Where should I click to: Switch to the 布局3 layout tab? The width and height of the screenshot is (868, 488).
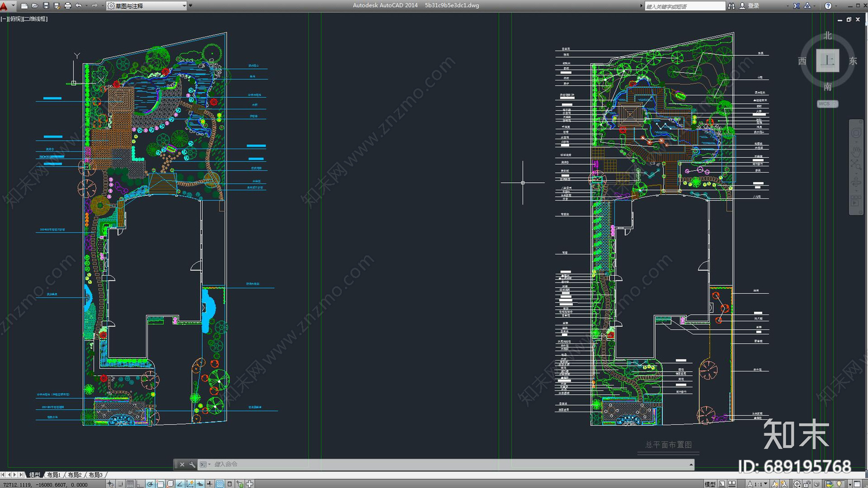pos(95,475)
